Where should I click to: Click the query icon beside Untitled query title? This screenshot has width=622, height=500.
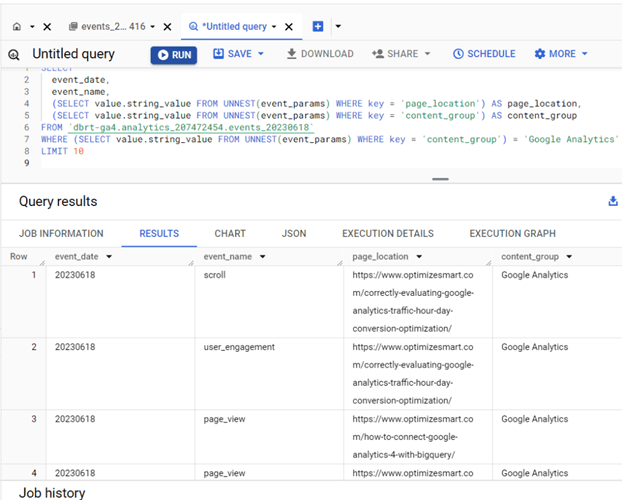14,55
